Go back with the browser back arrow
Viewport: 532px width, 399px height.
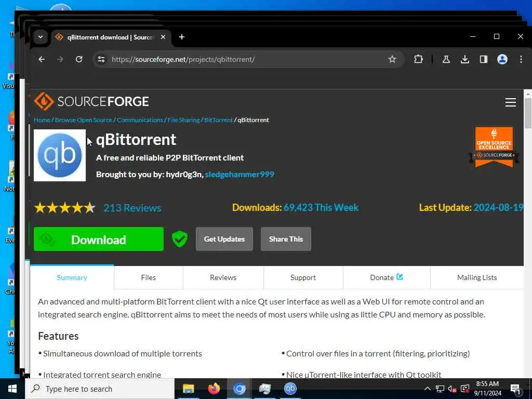[x=42, y=59]
